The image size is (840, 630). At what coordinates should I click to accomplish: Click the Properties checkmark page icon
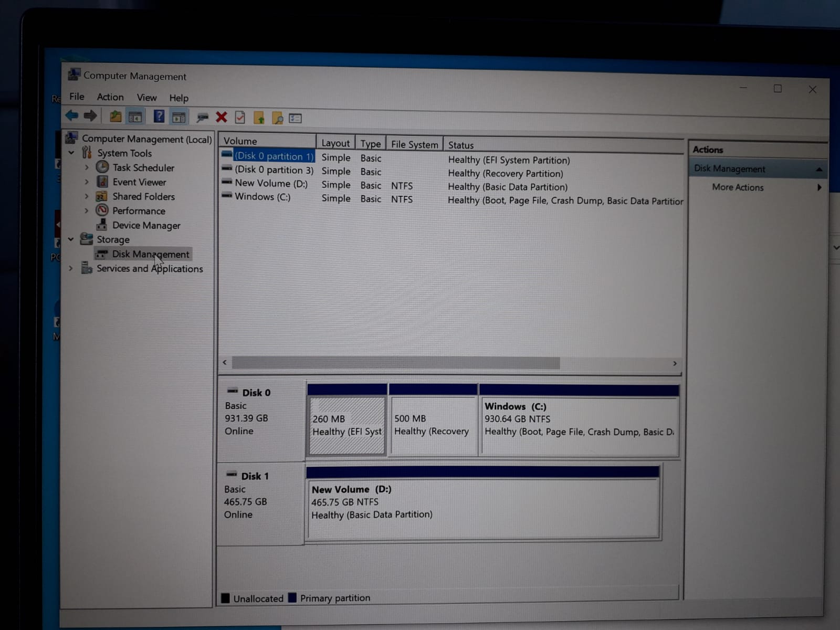[240, 118]
